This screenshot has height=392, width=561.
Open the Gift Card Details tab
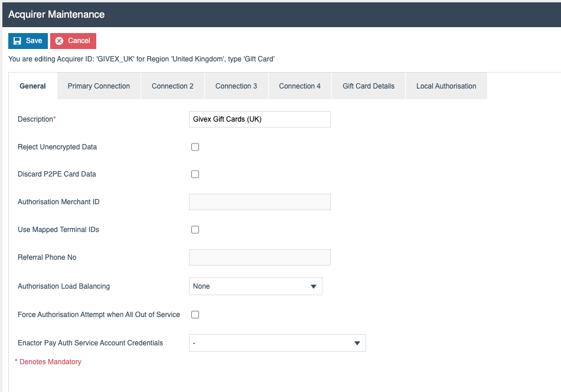368,86
